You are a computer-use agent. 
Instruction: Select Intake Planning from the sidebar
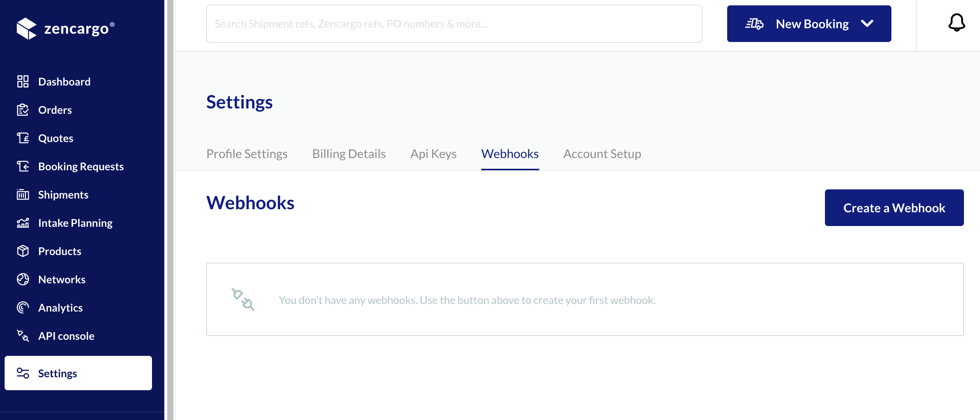(75, 223)
